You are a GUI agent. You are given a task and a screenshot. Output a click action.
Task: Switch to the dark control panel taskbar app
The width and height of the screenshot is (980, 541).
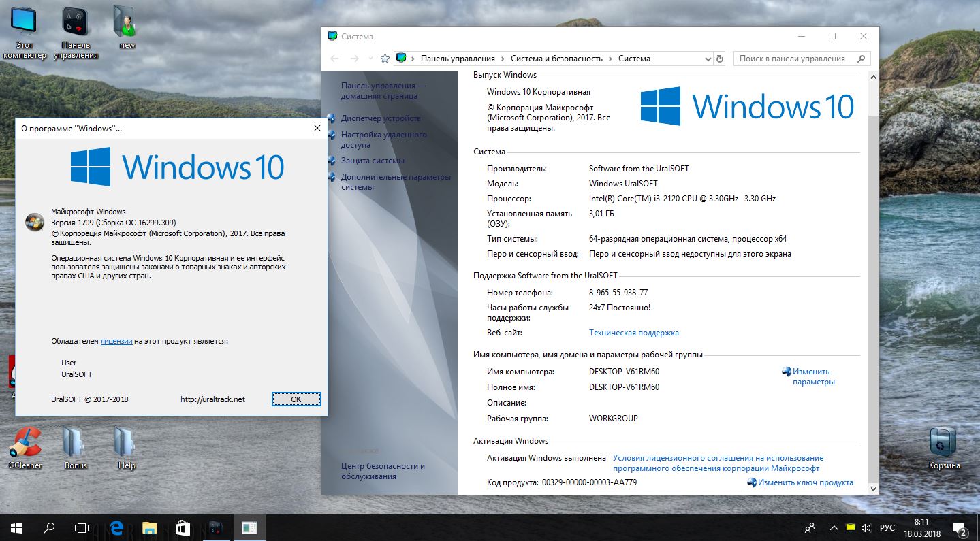pos(216,527)
